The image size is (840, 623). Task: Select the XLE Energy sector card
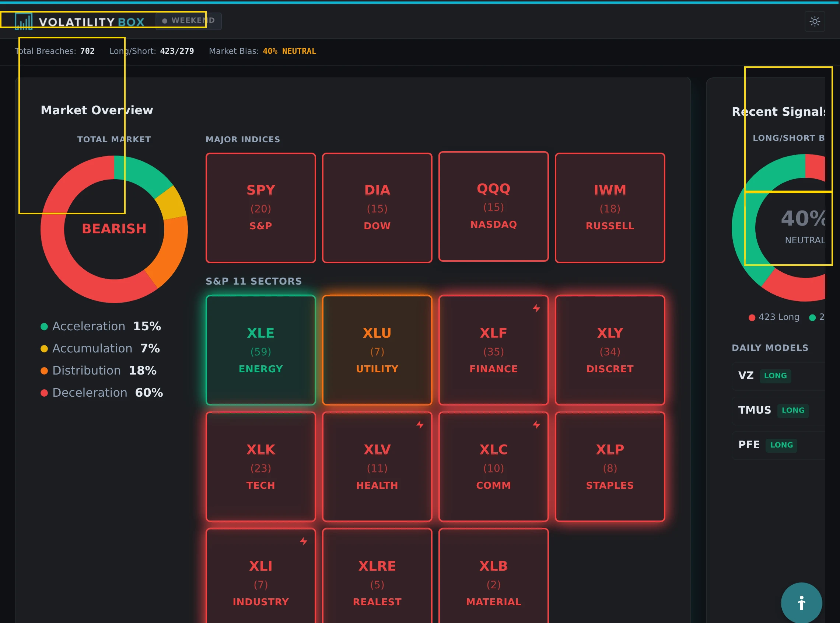(261, 350)
